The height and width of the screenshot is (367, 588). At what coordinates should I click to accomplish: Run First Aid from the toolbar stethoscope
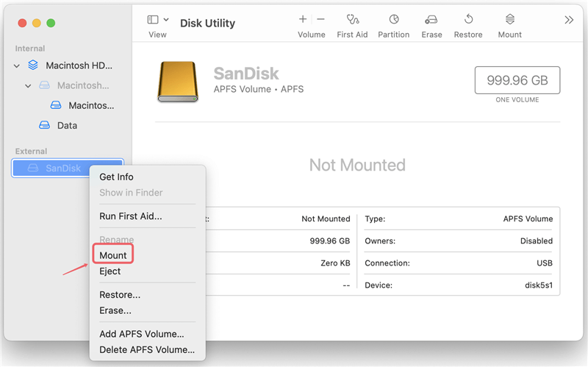[353, 19]
